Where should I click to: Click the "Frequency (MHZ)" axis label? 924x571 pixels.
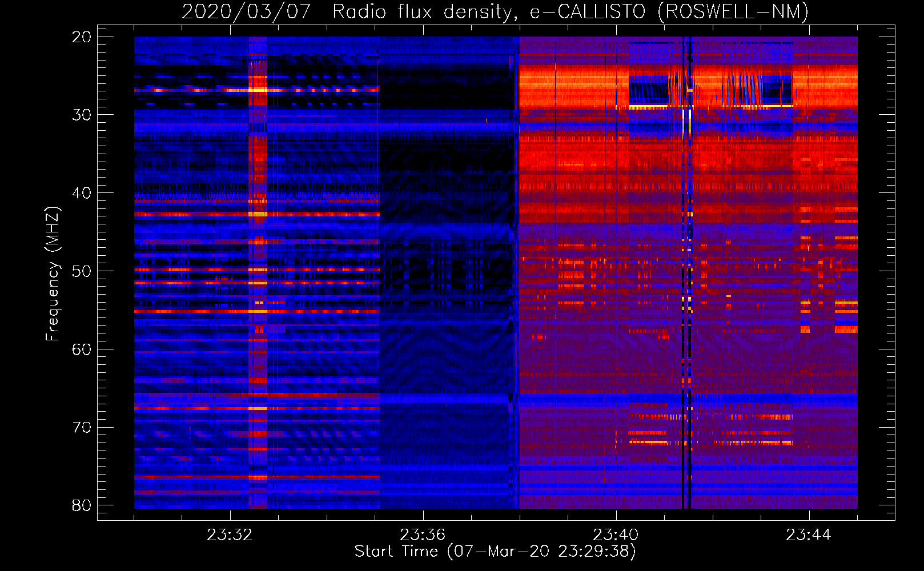click(53, 274)
